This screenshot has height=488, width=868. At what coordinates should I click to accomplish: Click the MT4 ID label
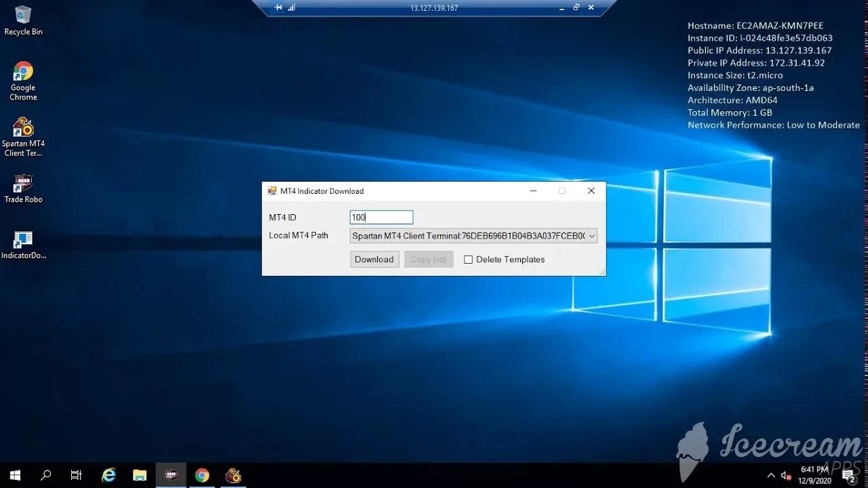(x=283, y=218)
